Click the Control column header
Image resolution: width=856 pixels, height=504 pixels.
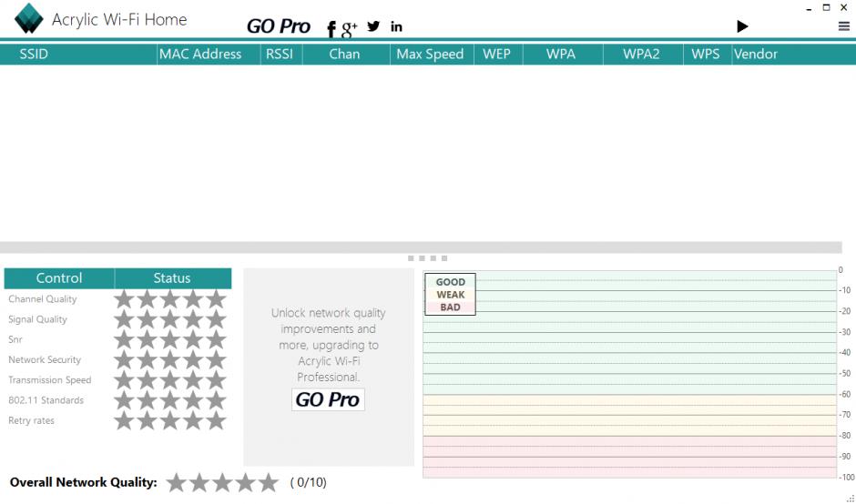tap(59, 278)
